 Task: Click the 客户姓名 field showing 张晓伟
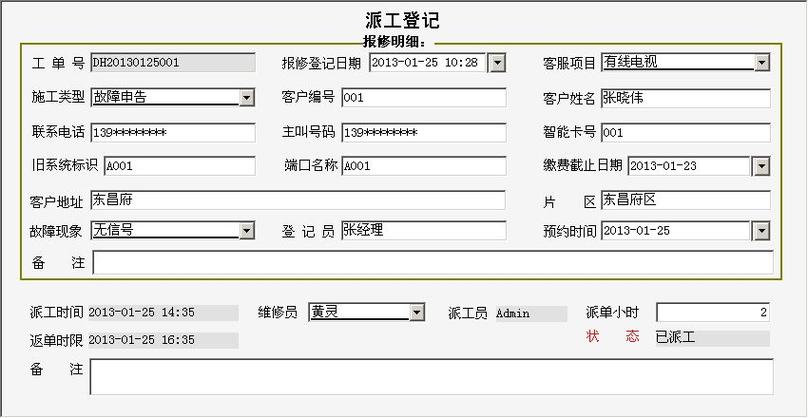coord(686,98)
